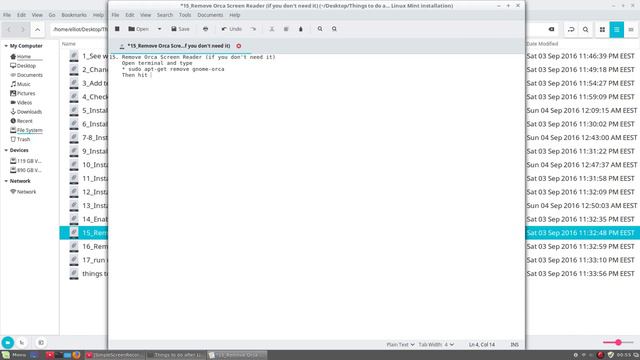640x360 pixels.
Task: Select the 16_Rem file row in file manager
Action: [84, 247]
